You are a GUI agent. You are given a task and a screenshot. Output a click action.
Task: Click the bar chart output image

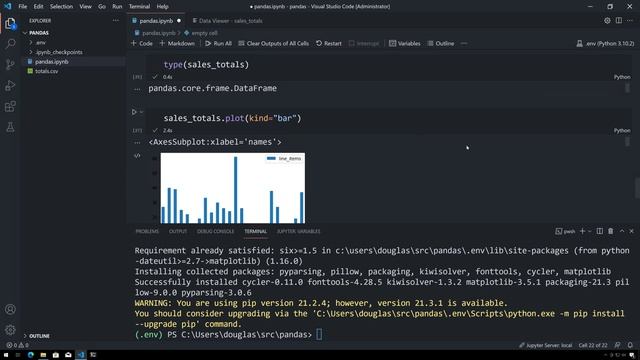[x=233, y=188]
